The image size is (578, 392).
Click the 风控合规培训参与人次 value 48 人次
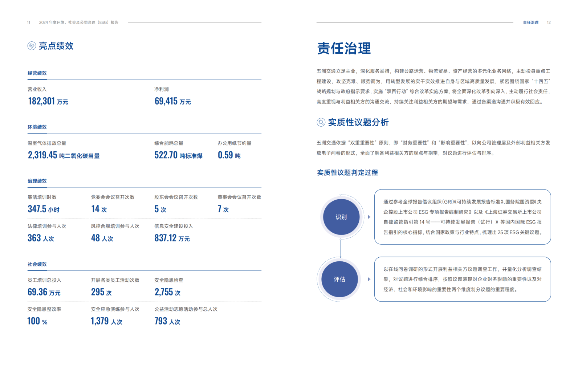pyautogui.click(x=102, y=238)
